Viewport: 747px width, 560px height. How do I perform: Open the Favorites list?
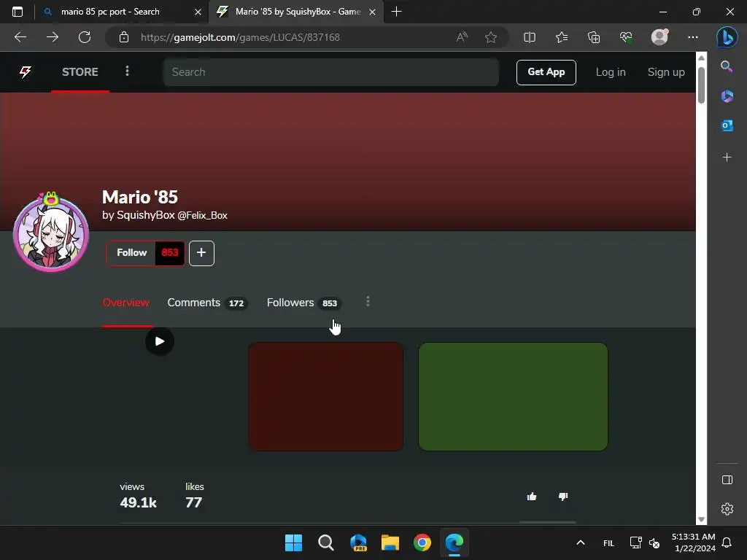pos(562,37)
